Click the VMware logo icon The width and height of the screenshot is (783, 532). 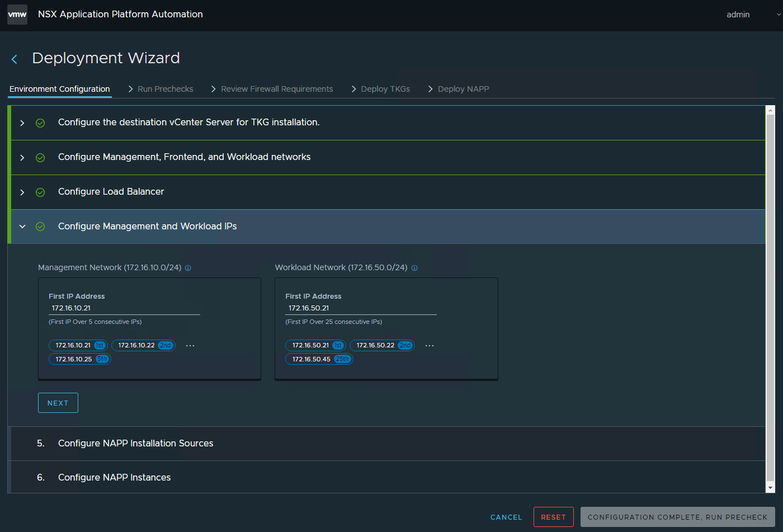[x=17, y=15]
